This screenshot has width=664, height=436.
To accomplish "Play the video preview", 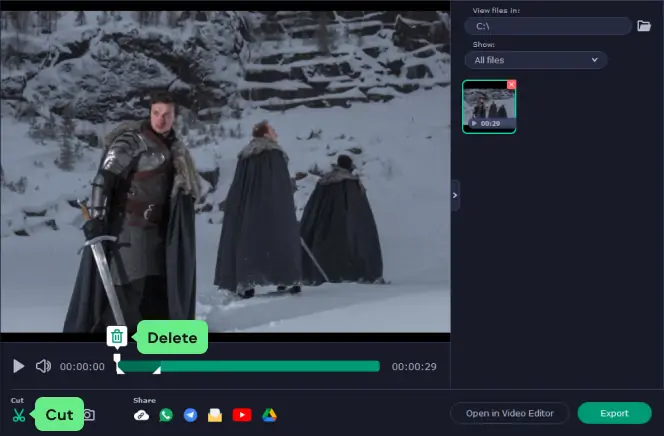I will pyautogui.click(x=19, y=366).
